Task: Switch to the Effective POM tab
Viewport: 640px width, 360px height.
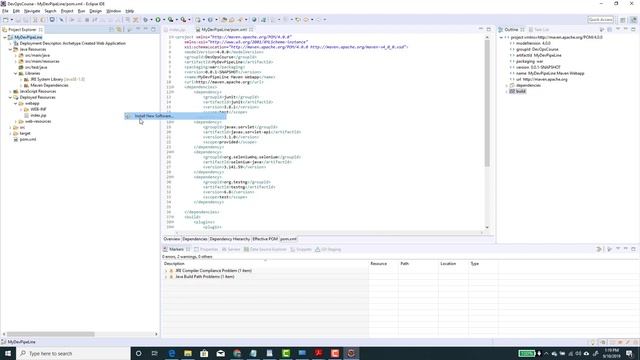Action: point(265,239)
